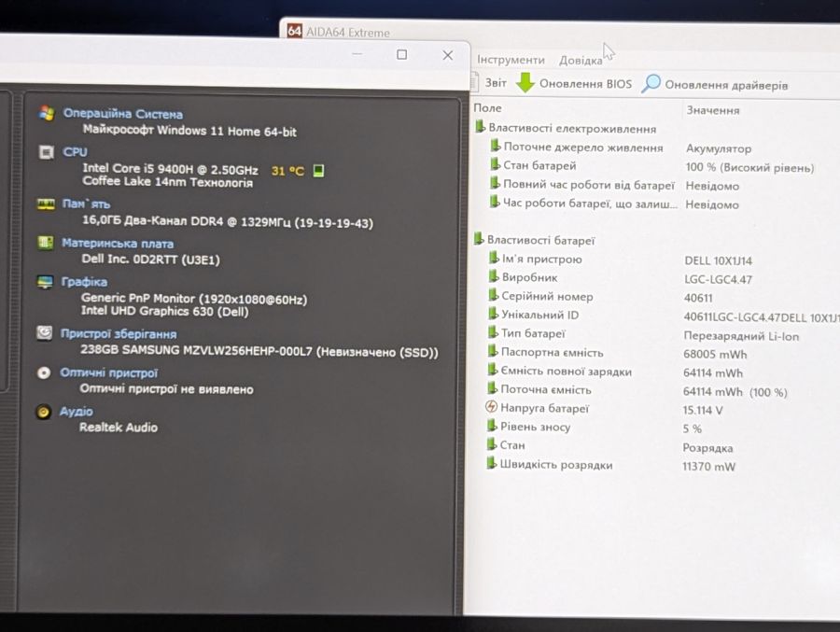
Task: Click the Пам'ять heading link
Action: click(86, 204)
